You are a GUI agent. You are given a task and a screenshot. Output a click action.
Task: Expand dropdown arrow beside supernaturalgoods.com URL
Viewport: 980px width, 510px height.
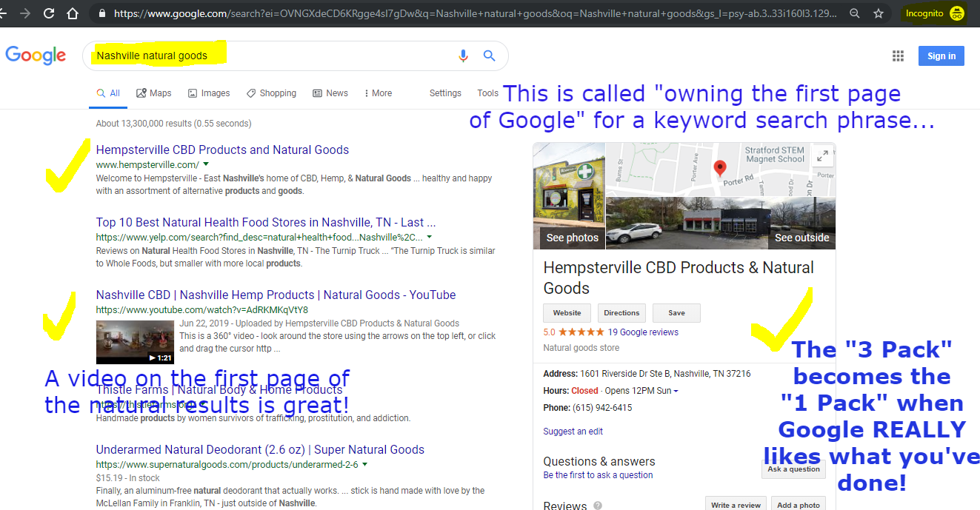click(x=365, y=465)
